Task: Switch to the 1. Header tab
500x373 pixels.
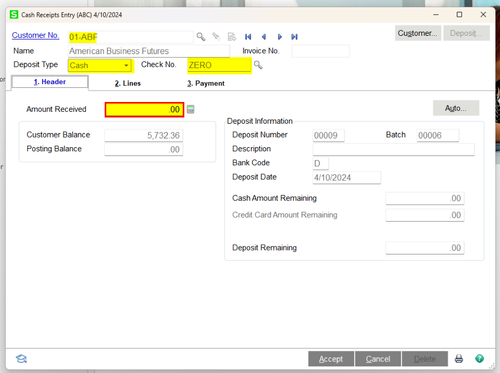Action: 50,82
